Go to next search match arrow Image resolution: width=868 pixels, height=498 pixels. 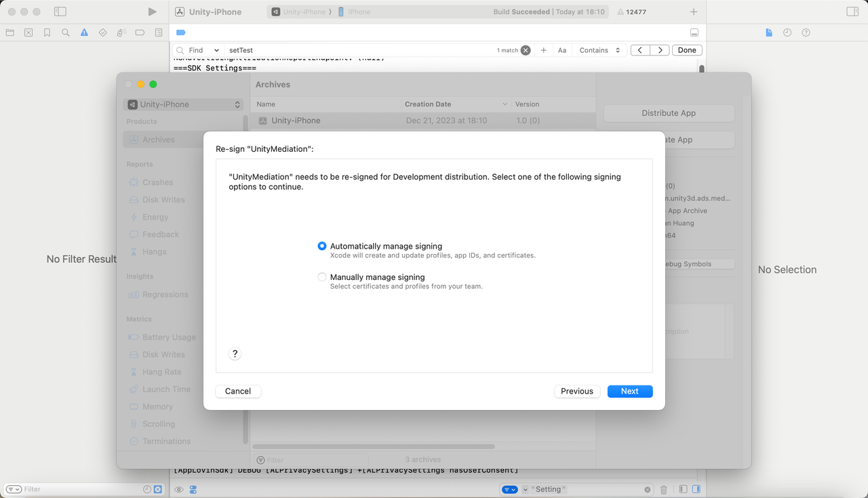click(x=660, y=50)
